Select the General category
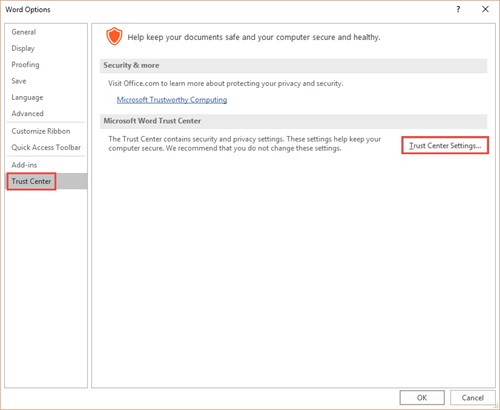 click(x=24, y=32)
